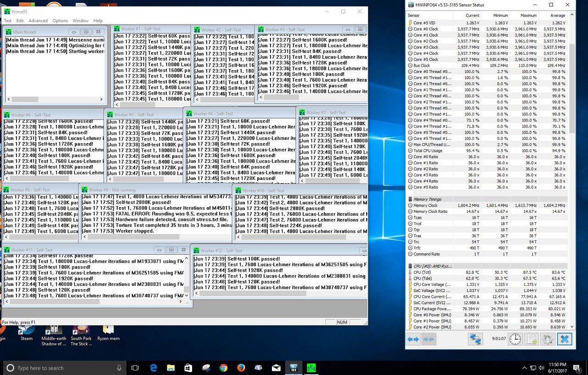This screenshot has width=588, height=375.
Task: Open HWiNFO64 sensor settings gear icon
Action: (547, 339)
